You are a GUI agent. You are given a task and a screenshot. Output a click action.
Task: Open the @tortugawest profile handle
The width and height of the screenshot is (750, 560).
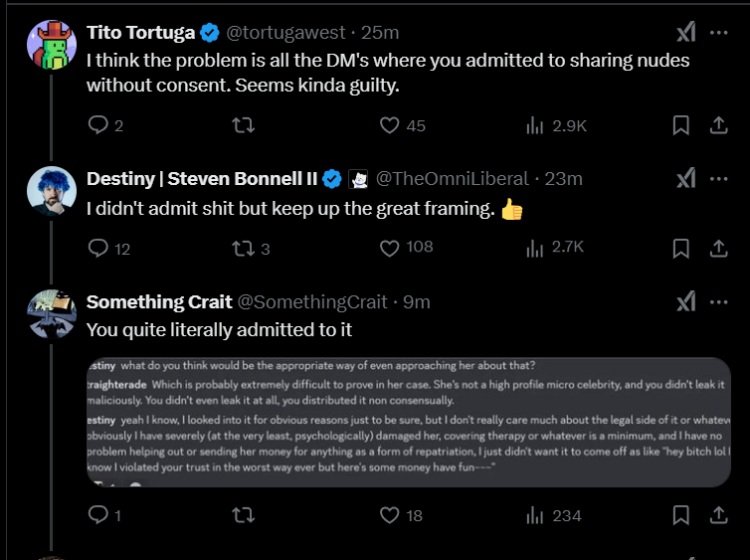pyautogui.click(x=275, y=33)
